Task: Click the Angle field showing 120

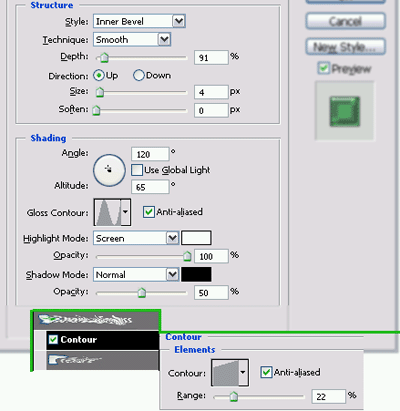Action: (150, 154)
